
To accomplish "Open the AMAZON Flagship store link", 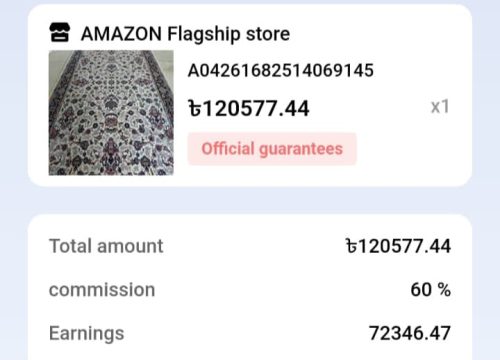I will click(185, 34).
